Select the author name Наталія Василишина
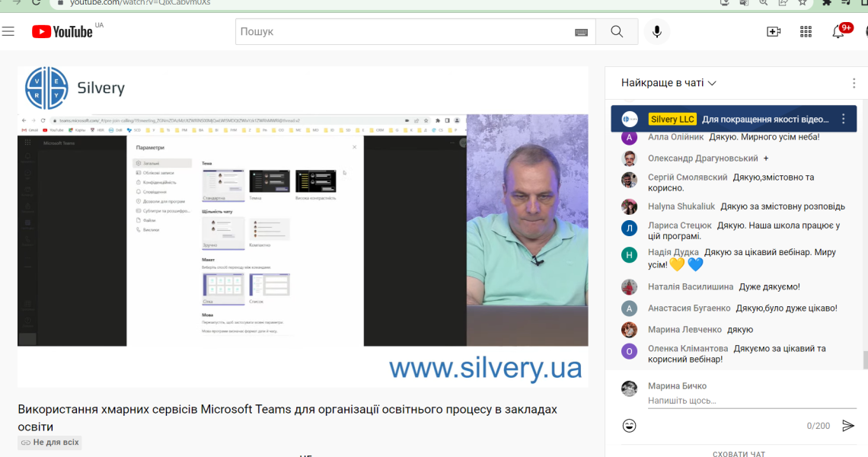 (x=691, y=287)
